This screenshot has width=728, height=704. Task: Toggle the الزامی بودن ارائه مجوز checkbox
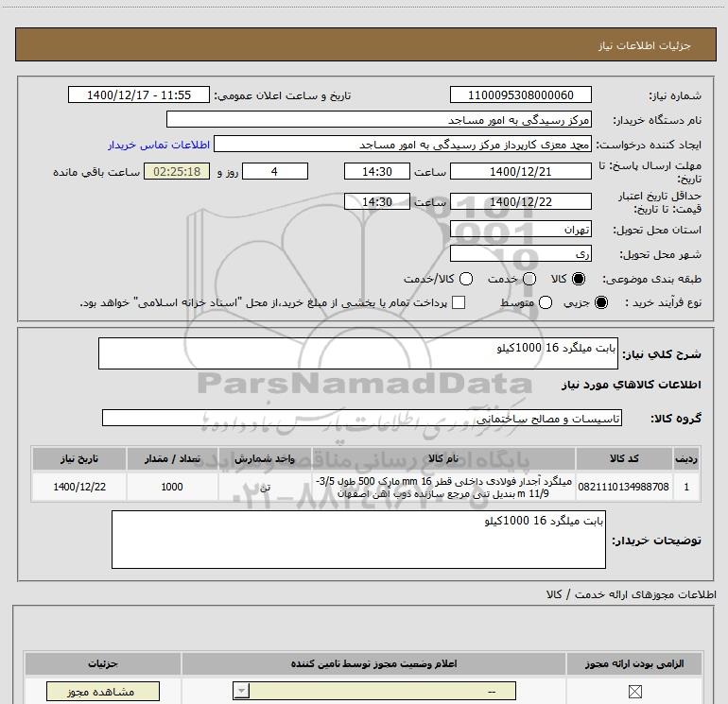[634, 692]
